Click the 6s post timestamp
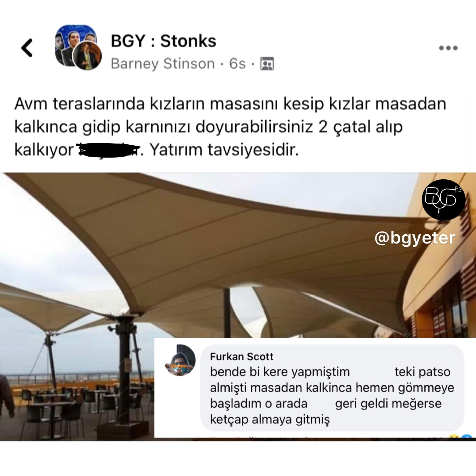 (237, 64)
